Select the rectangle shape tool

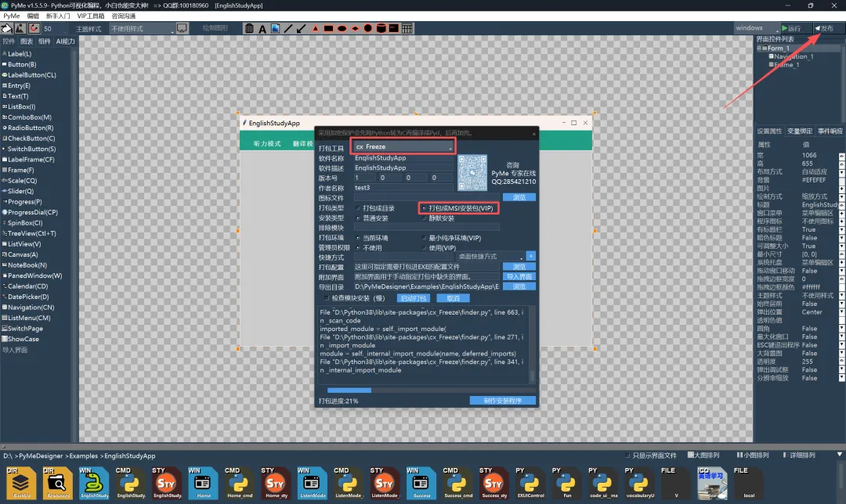coord(328,29)
